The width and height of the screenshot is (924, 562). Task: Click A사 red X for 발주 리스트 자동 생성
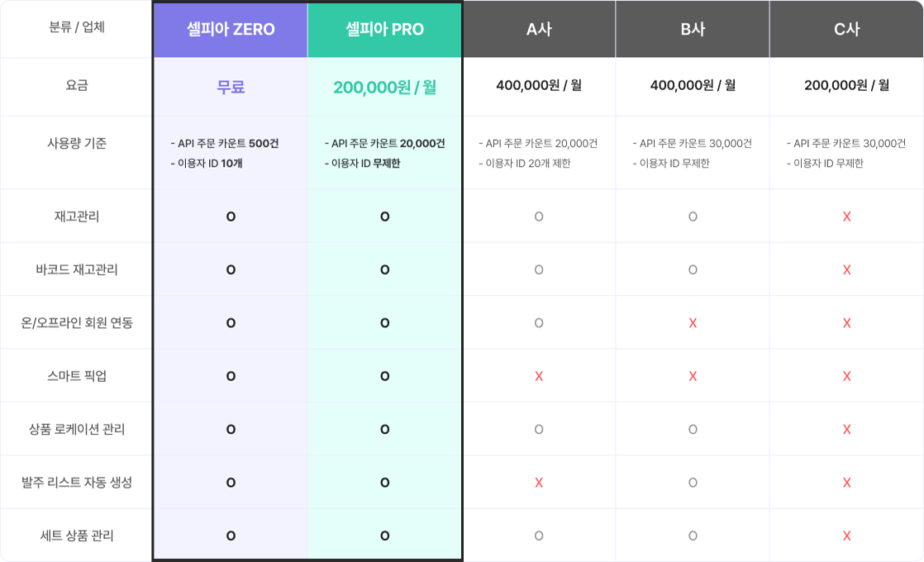pos(539,483)
